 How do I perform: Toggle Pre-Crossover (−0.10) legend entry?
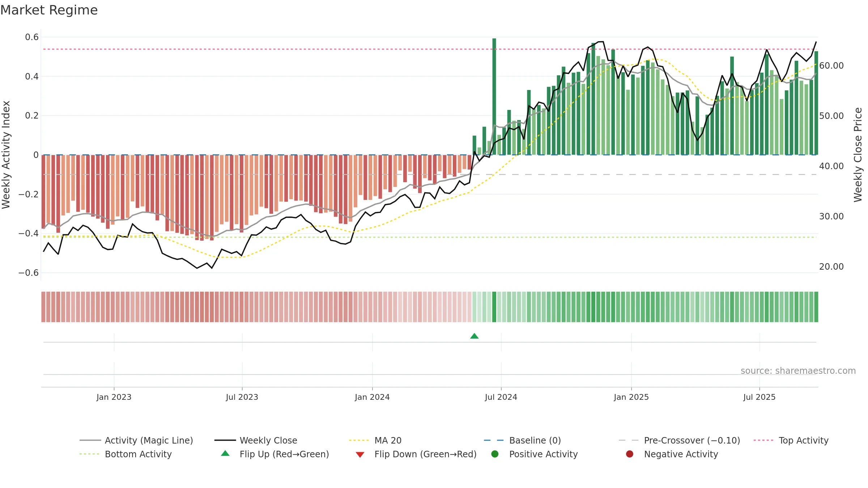coord(679,440)
